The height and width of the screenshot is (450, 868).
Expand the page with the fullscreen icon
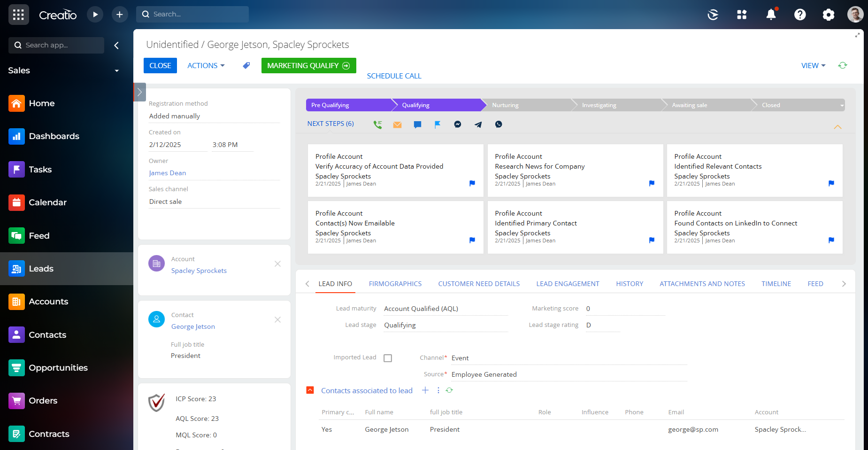857,35
